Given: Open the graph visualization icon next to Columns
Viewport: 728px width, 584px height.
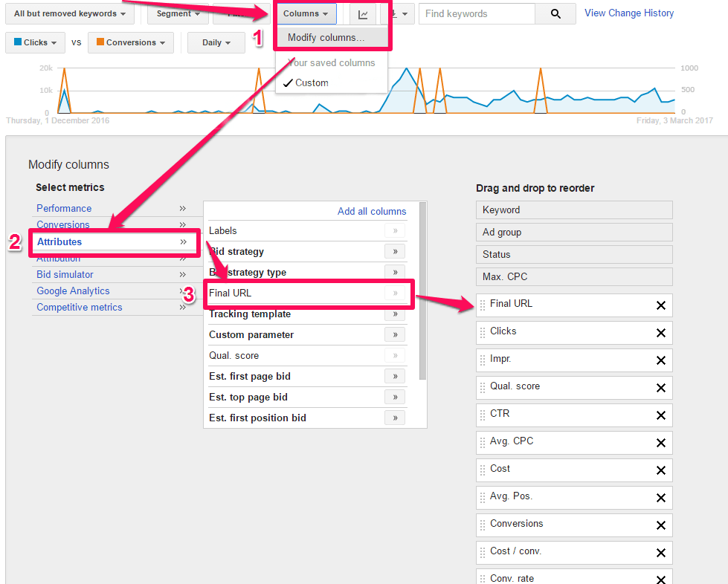Looking at the screenshot, I should [x=362, y=13].
